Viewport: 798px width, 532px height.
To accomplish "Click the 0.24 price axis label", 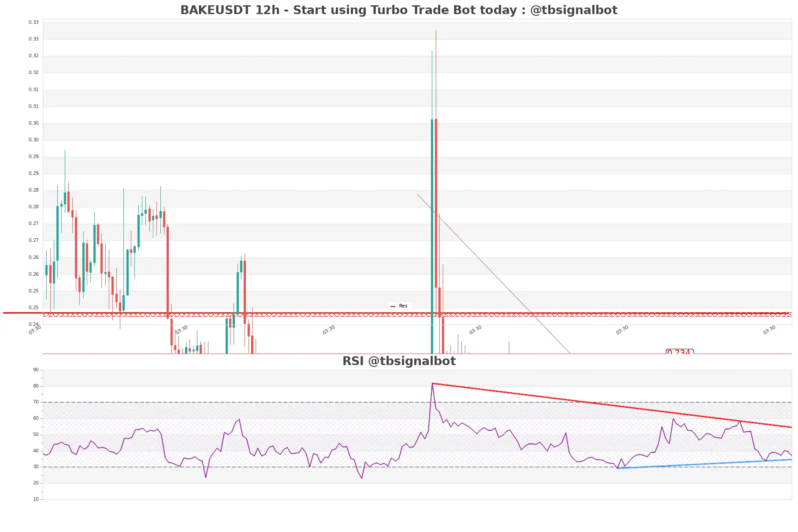I will coord(33,324).
